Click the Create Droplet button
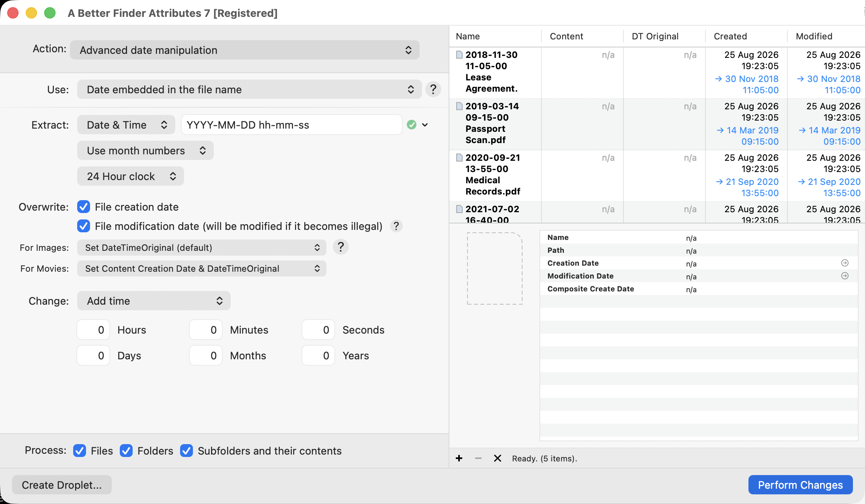The image size is (865, 504). 62,485
